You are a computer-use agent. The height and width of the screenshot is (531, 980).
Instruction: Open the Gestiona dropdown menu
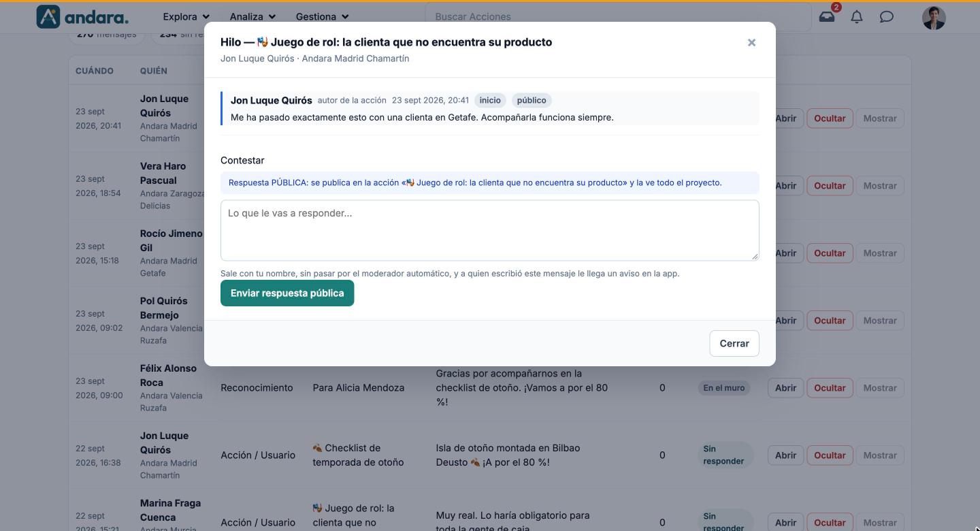click(322, 16)
